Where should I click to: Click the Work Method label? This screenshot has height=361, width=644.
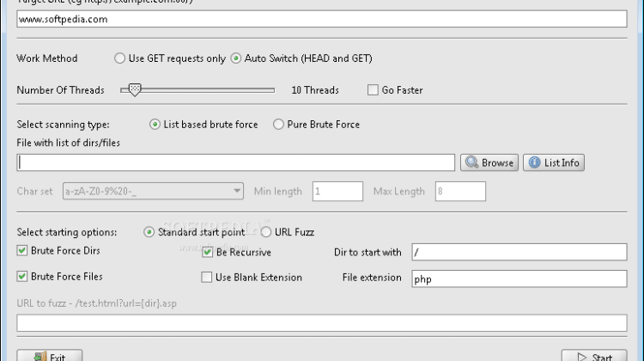(x=47, y=58)
